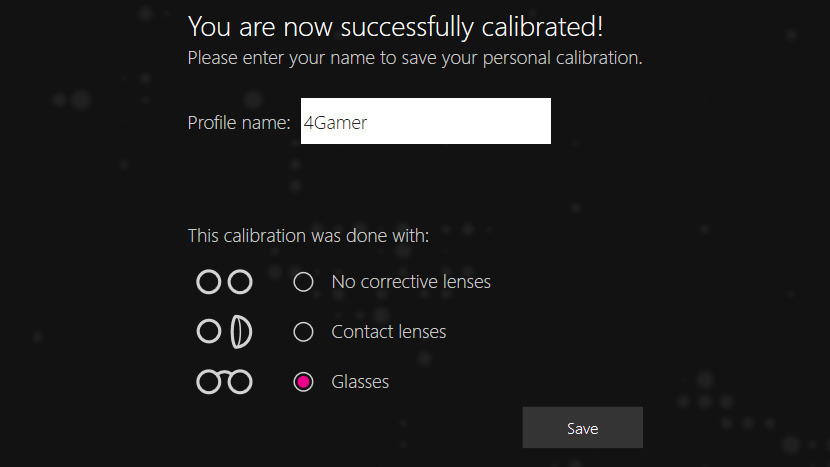Click the right circle of the no-lenses icon
This screenshot has width=830, height=467.
240,282
